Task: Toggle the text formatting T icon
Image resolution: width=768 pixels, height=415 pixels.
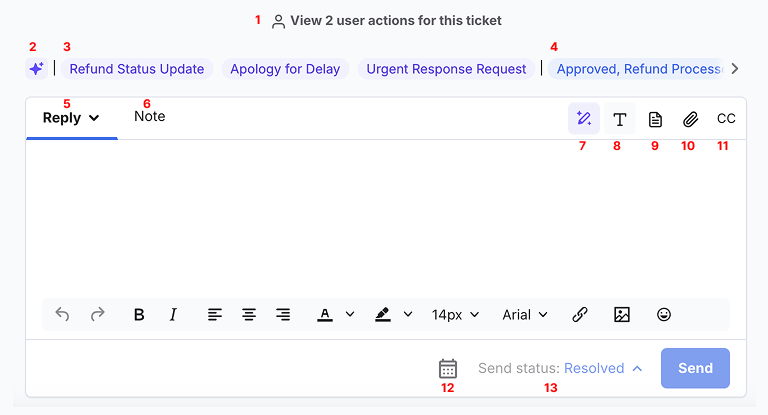Action: point(620,119)
